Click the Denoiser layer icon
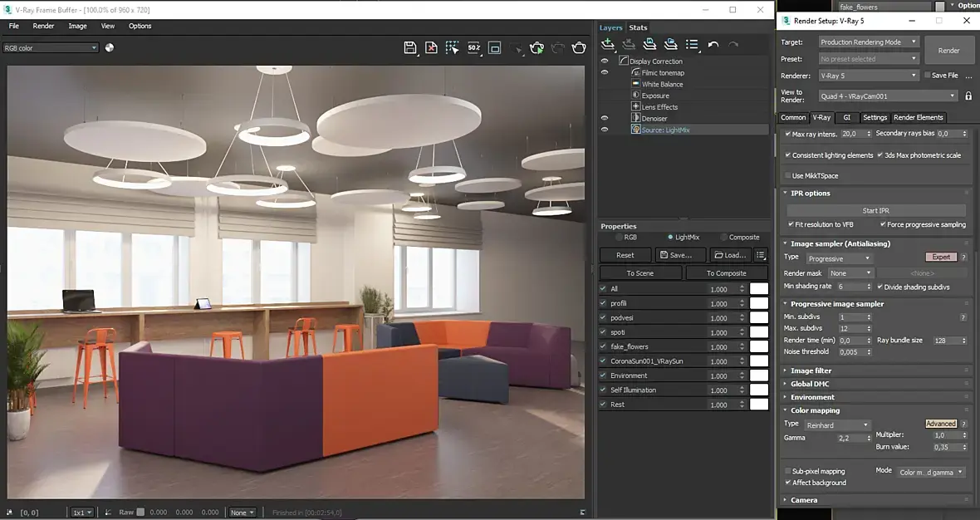 click(x=635, y=117)
